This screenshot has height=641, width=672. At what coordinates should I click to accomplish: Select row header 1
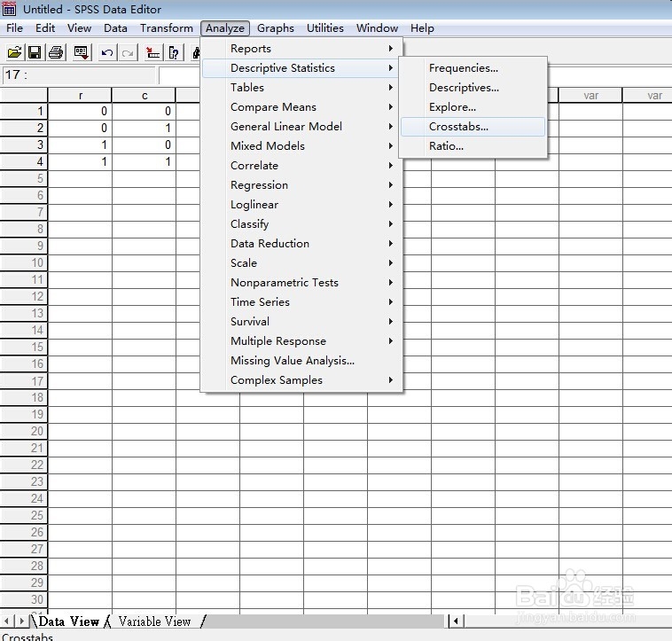coord(24,112)
